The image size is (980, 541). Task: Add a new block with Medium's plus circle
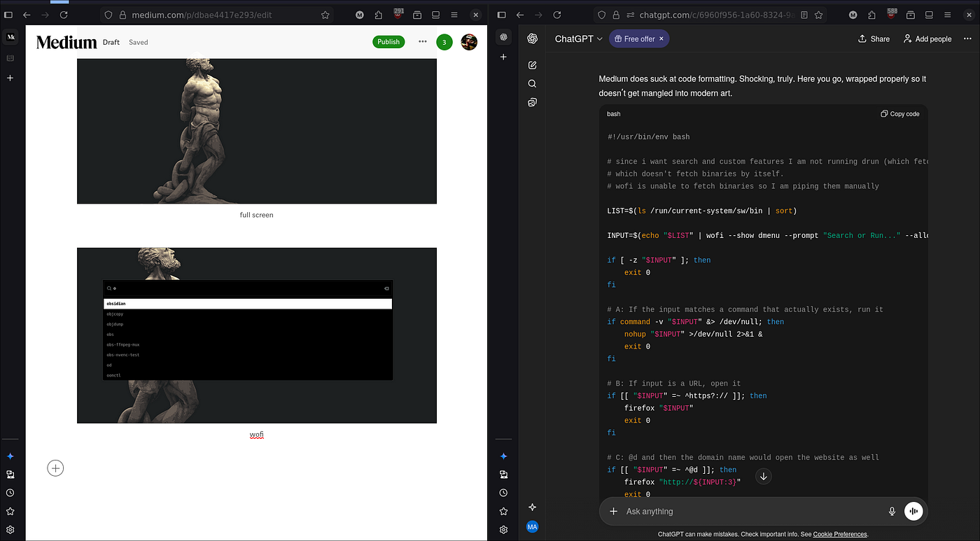tap(55, 468)
